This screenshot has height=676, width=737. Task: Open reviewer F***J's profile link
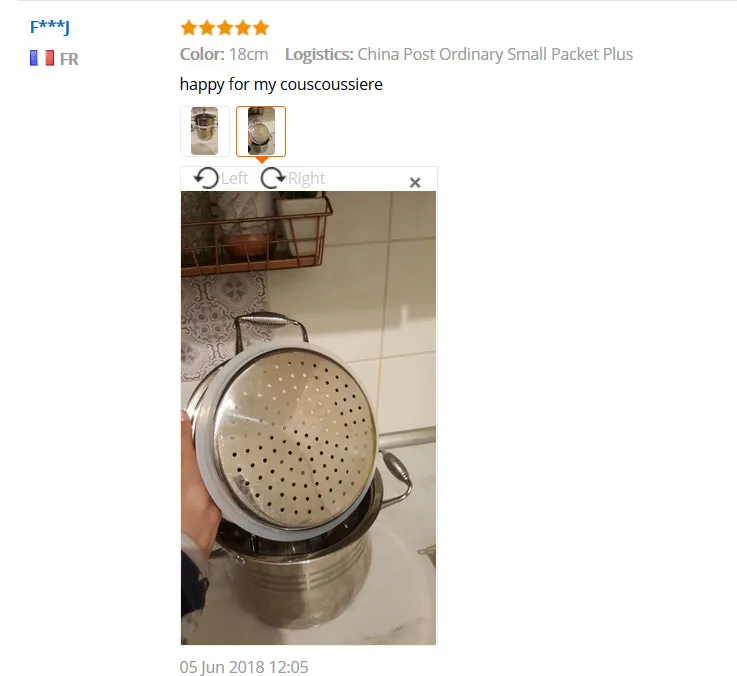coord(50,27)
